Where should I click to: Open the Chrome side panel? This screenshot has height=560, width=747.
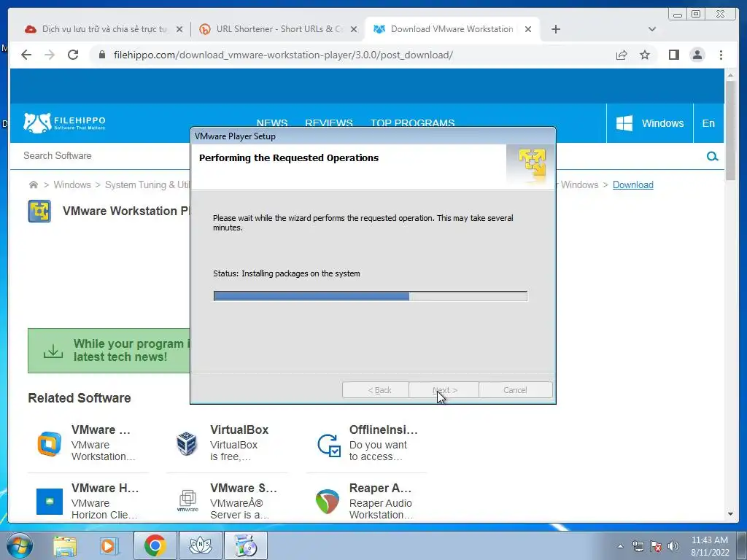[673, 55]
